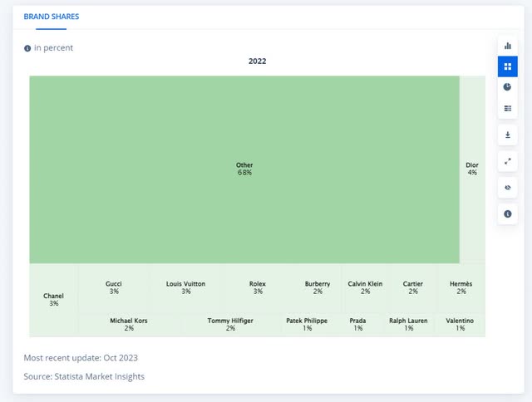Switch to pie chart view
The image size is (532, 402).
508,87
